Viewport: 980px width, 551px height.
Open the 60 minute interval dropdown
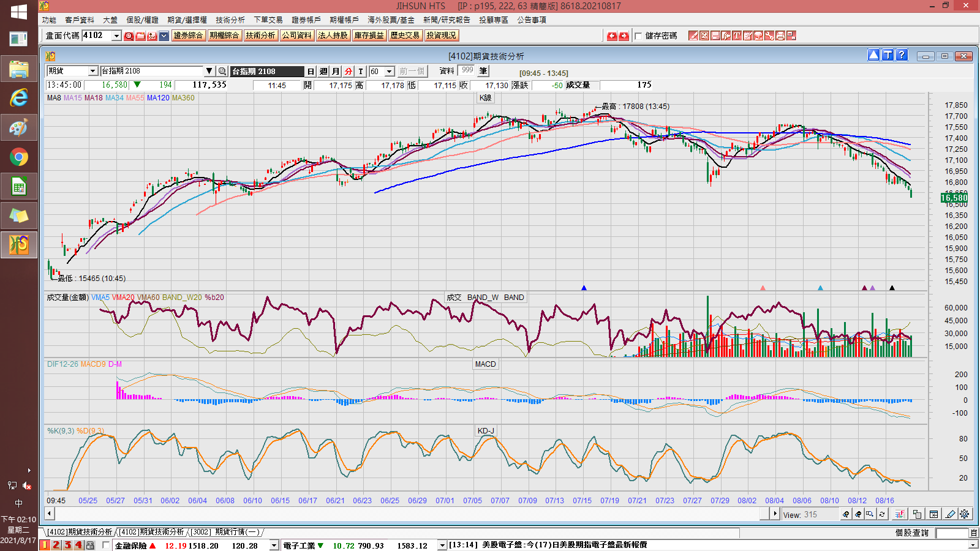click(390, 72)
